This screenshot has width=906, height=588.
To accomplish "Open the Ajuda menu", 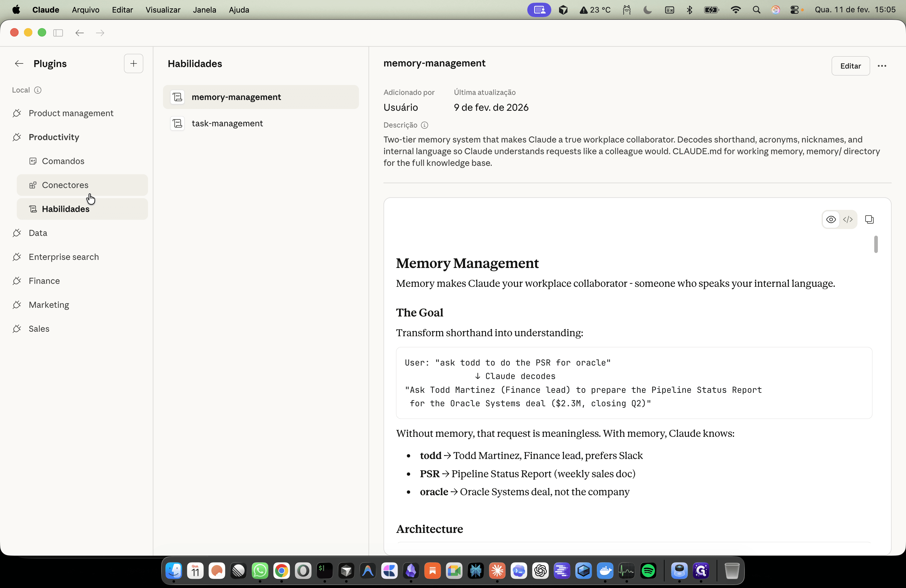I will point(239,10).
